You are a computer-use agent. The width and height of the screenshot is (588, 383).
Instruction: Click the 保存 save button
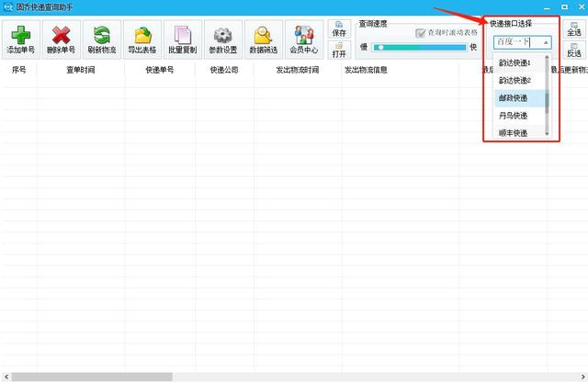[x=339, y=29]
